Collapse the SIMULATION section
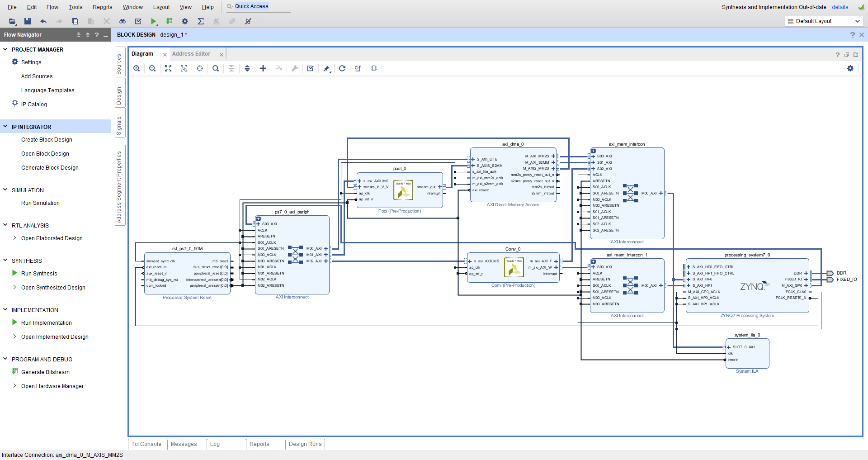868x460 pixels. pos(5,190)
